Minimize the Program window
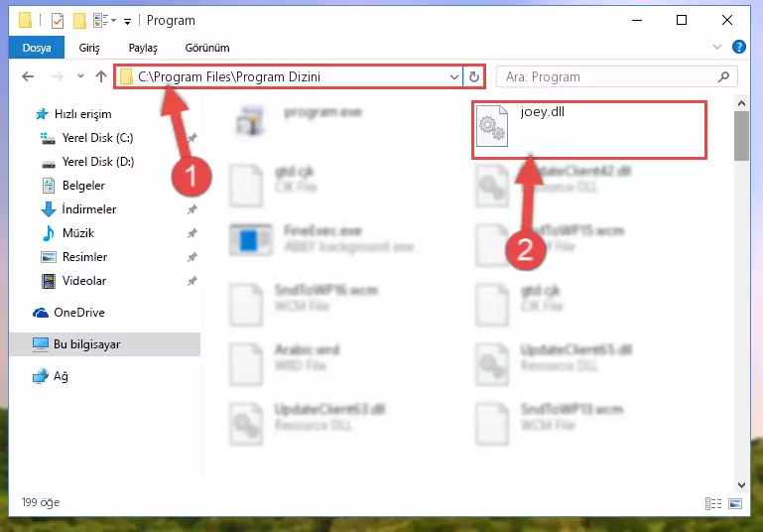 pyautogui.click(x=637, y=20)
